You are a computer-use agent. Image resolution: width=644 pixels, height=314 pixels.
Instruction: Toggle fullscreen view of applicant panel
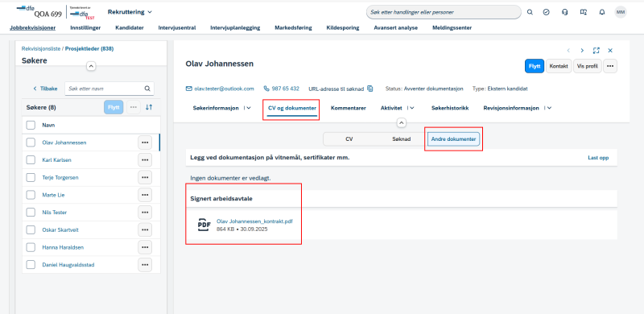pyautogui.click(x=596, y=51)
